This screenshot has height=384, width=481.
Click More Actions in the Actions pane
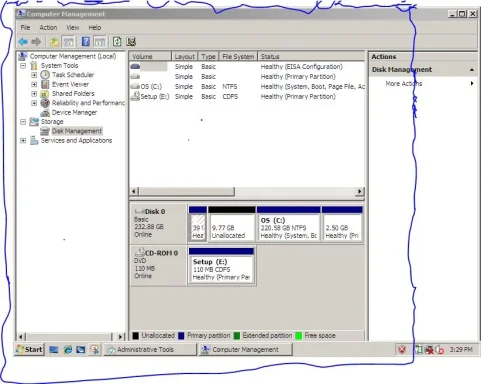point(404,83)
